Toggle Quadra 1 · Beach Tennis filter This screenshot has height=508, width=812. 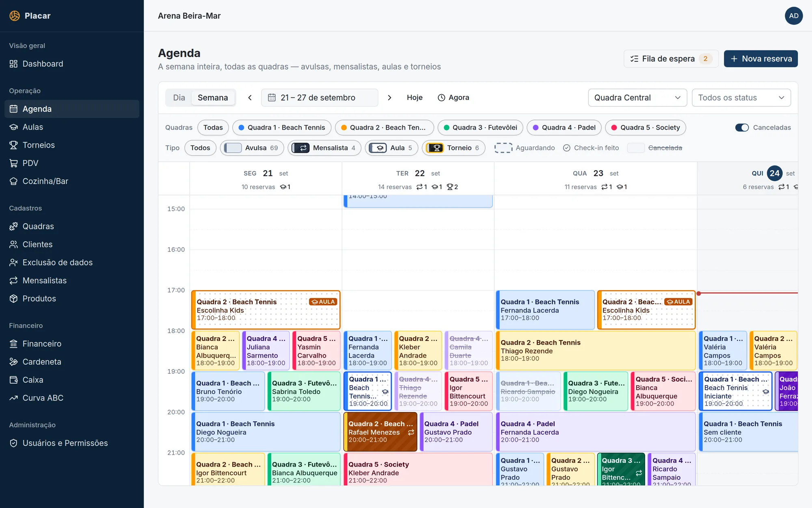(282, 128)
